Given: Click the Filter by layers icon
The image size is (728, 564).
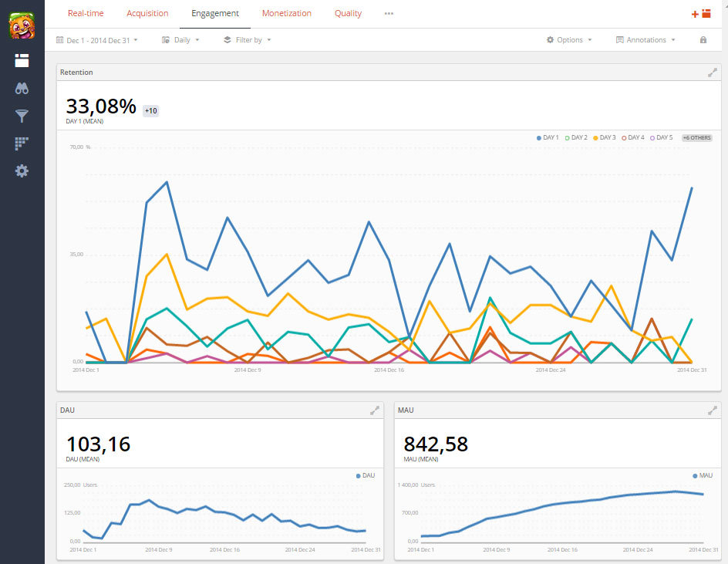Looking at the screenshot, I should click(227, 40).
